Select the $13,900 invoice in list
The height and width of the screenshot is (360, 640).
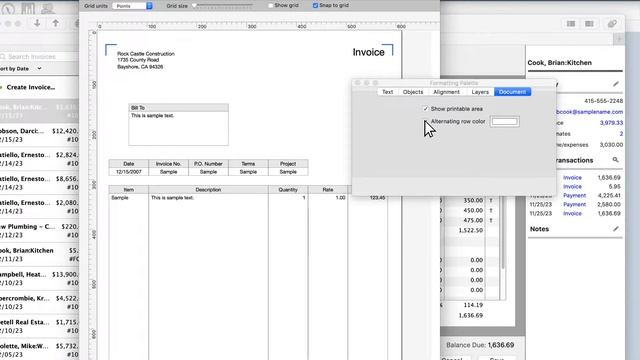(39, 278)
